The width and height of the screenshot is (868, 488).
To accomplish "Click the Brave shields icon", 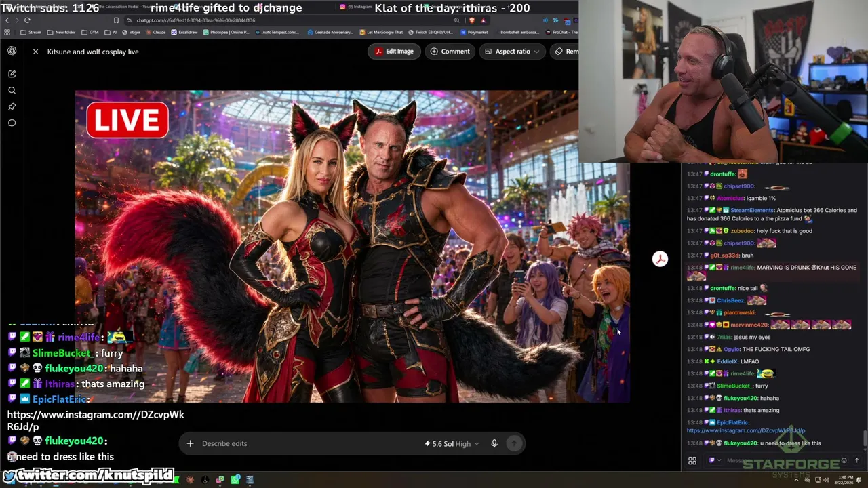I will pyautogui.click(x=473, y=20).
